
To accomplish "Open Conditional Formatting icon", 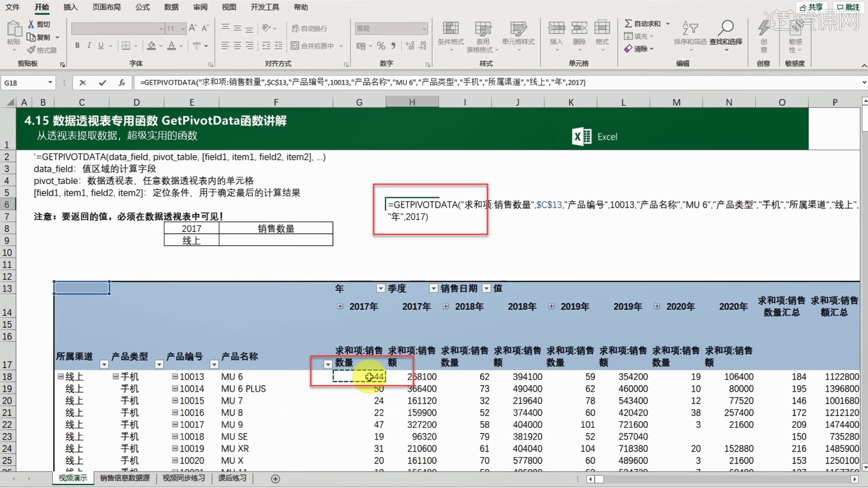I will pyautogui.click(x=450, y=28).
